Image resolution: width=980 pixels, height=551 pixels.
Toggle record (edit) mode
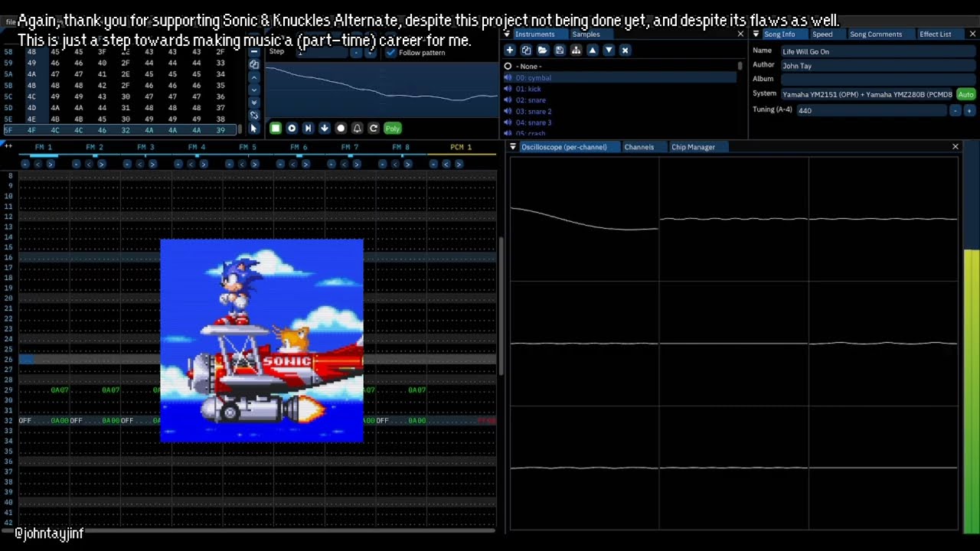(341, 129)
